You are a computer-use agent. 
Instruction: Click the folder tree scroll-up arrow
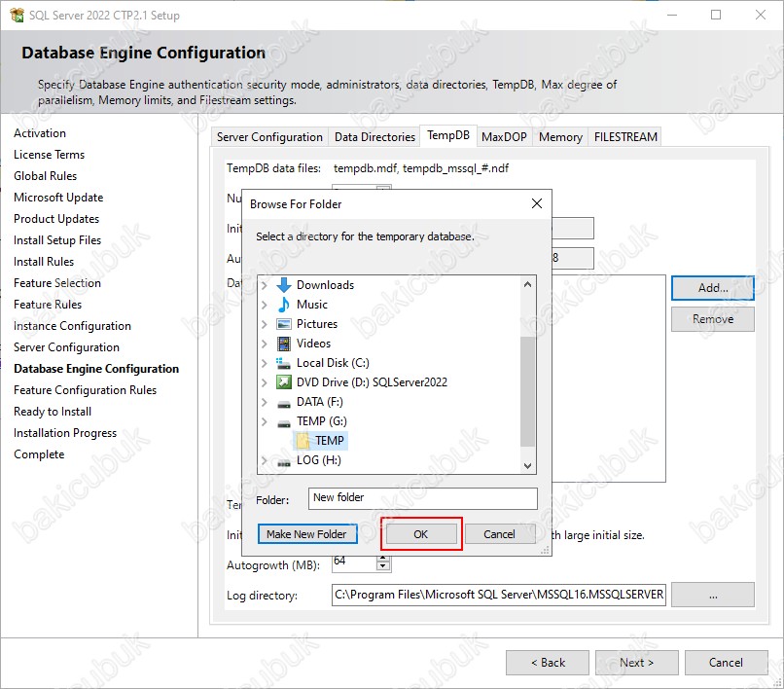click(x=527, y=285)
